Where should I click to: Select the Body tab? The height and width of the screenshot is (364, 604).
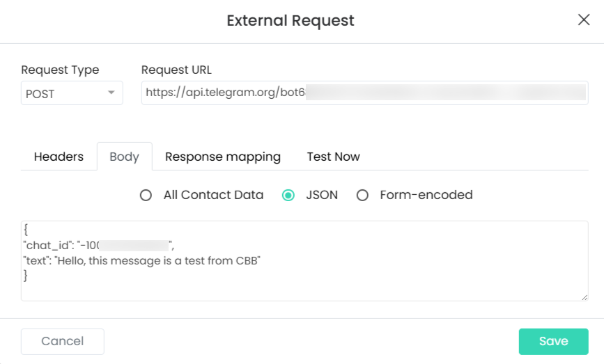point(124,157)
